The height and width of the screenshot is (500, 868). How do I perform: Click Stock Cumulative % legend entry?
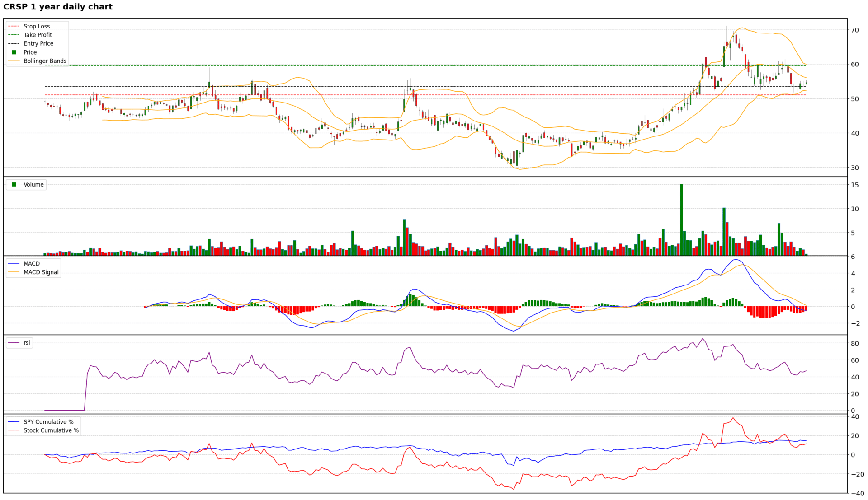coord(51,430)
